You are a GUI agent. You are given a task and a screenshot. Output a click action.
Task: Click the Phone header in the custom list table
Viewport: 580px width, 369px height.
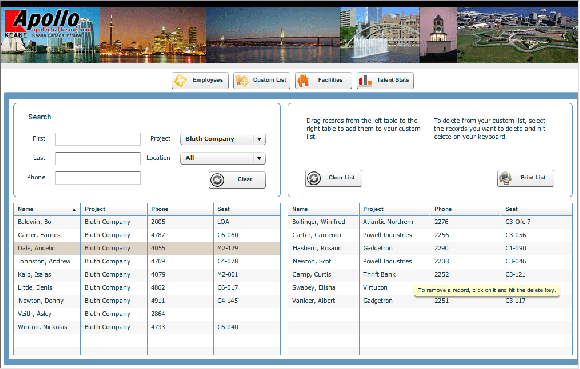[x=466, y=209]
